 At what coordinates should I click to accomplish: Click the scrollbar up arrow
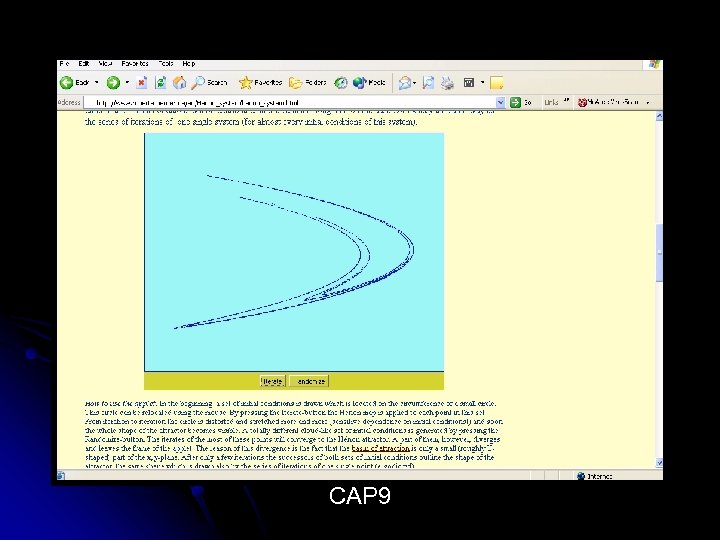[x=659, y=116]
